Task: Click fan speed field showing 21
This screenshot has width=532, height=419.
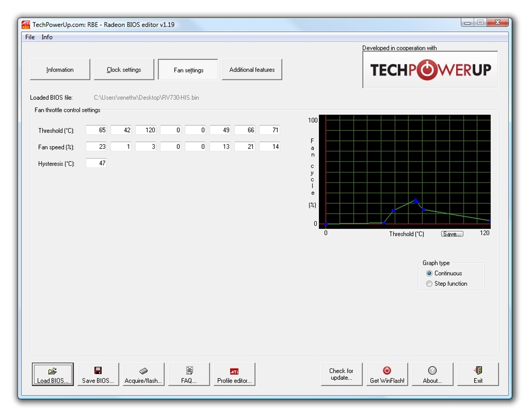Action: click(x=245, y=147)
